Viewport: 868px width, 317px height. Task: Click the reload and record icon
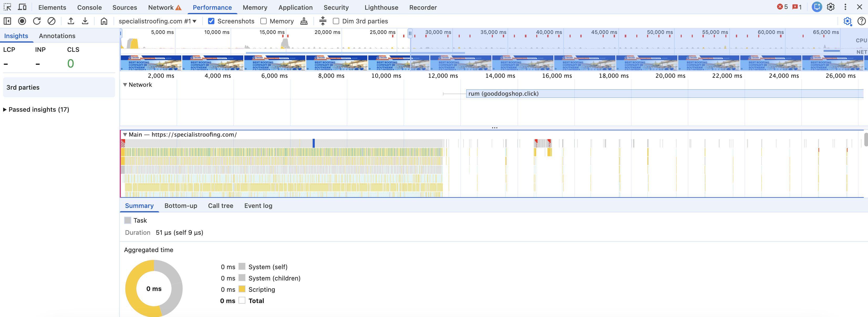(37, 21)
